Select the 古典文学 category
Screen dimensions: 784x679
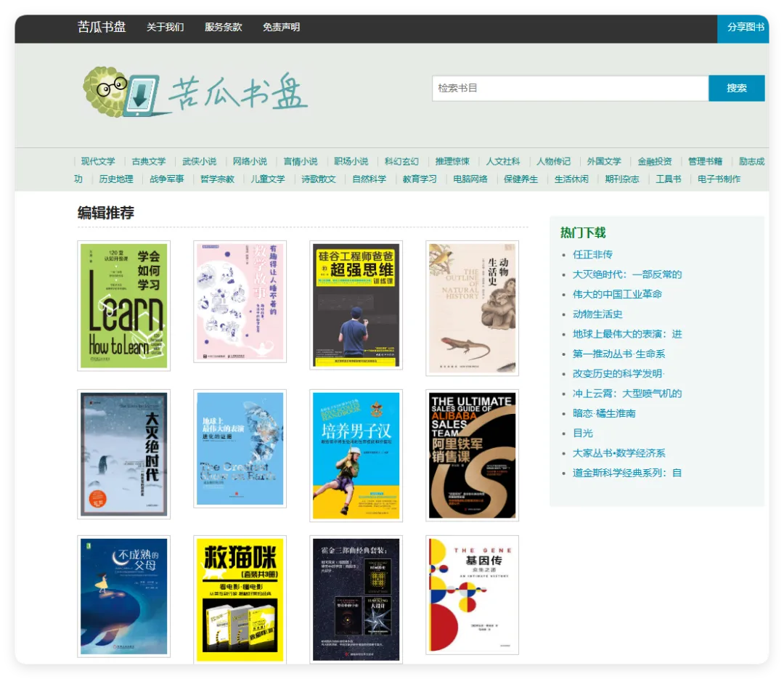tap(149, 161)
